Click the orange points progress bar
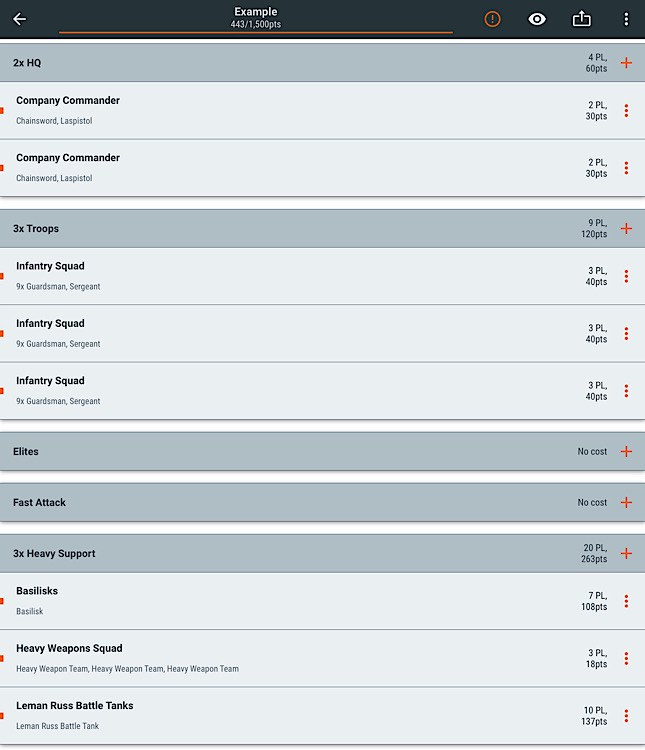 [256, 33]
